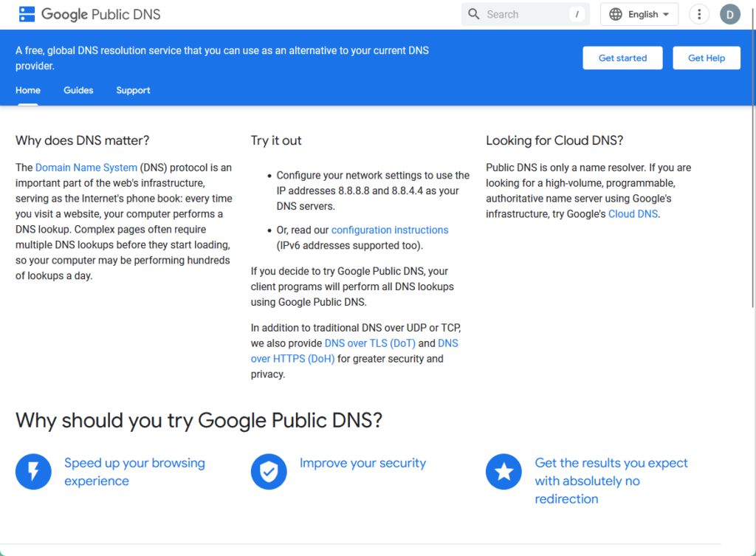
Task: Open the configuration instructions link
Action: pos(390,230)
